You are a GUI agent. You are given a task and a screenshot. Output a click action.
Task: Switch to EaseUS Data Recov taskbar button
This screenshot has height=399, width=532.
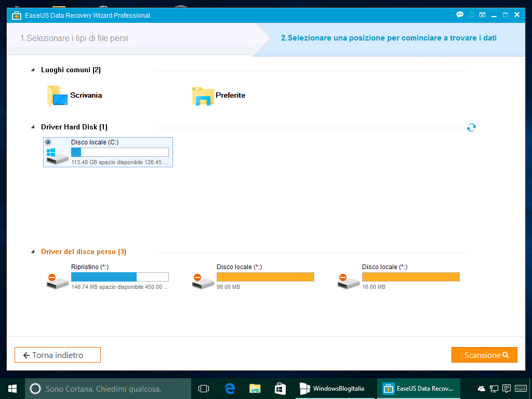coord(418,389)
